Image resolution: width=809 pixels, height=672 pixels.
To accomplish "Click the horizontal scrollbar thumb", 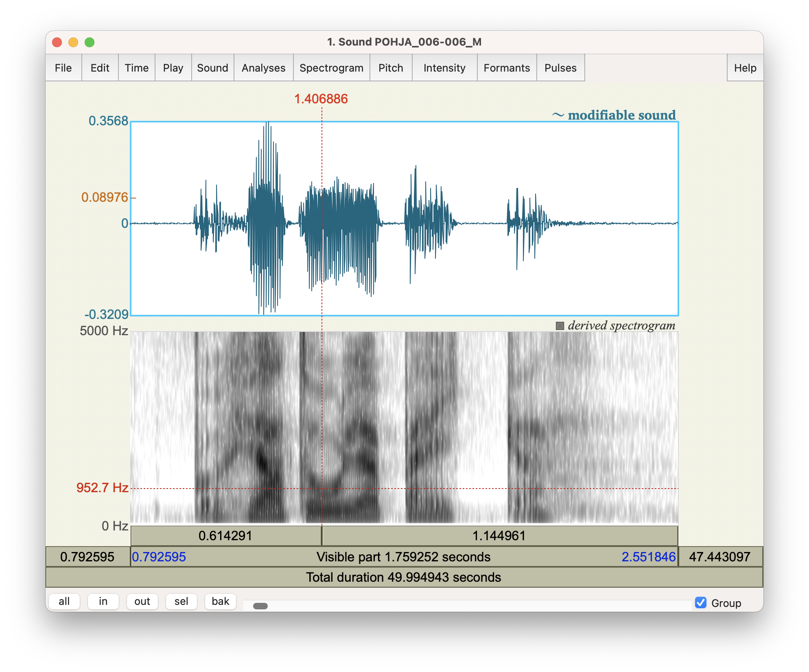I will pyautogui.click(x=260, y=606).
